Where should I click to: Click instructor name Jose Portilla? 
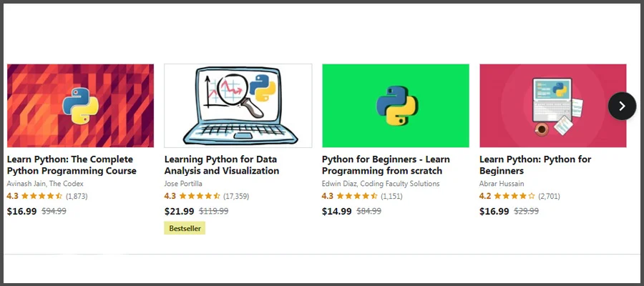coord(183,184)
